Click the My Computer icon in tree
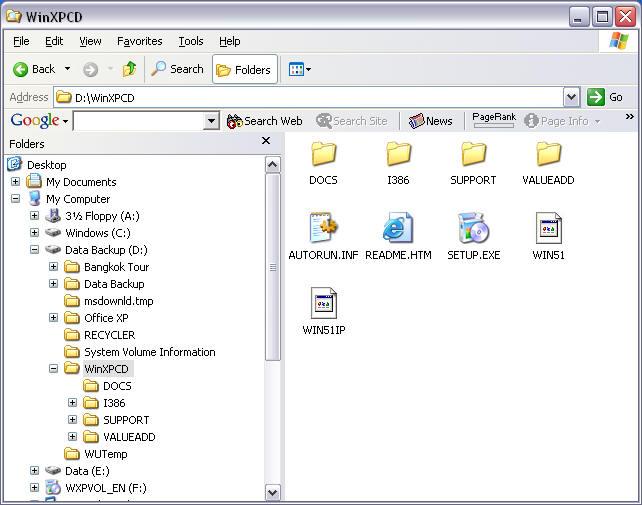642x505 pixels. (x=35, y=199)
